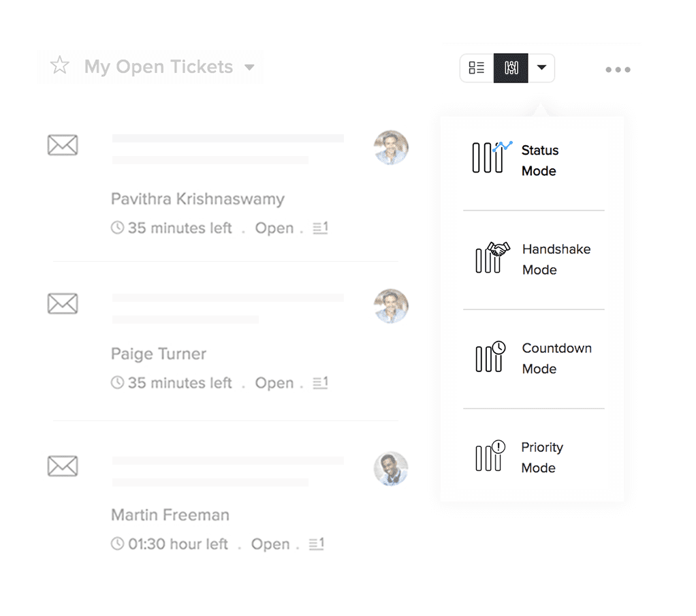Click Paige Turner ticket's agent avatar

point(391,306)
